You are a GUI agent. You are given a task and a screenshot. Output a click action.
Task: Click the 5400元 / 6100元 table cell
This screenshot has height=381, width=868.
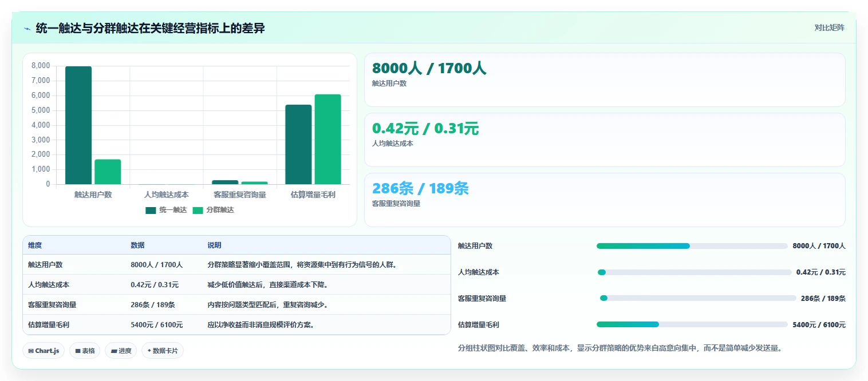[157, 324]
